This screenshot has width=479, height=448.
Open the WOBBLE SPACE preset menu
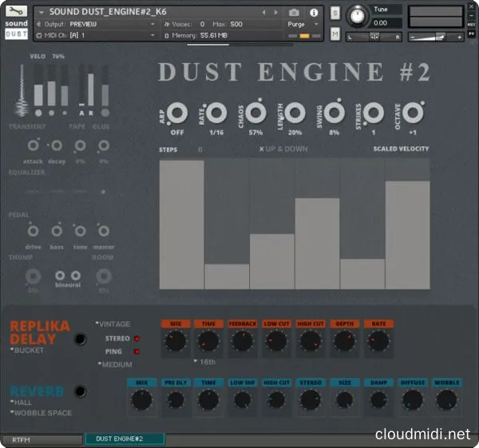coord(42,413)
